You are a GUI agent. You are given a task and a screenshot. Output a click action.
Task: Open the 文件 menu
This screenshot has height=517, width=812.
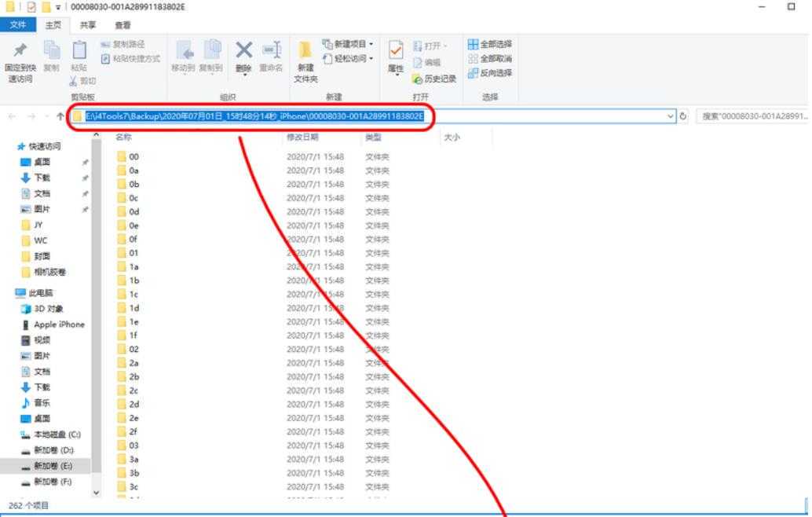click(18, 25)
